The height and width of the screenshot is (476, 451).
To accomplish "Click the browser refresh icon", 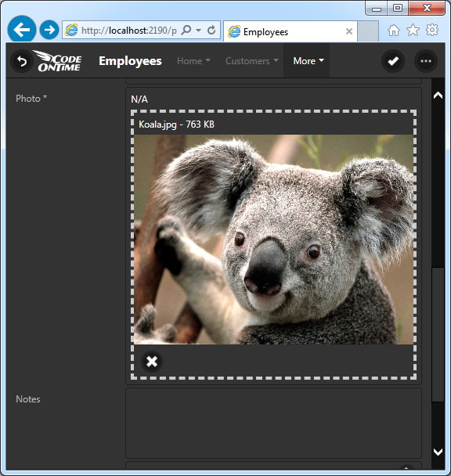I will (x=211, y=30).
